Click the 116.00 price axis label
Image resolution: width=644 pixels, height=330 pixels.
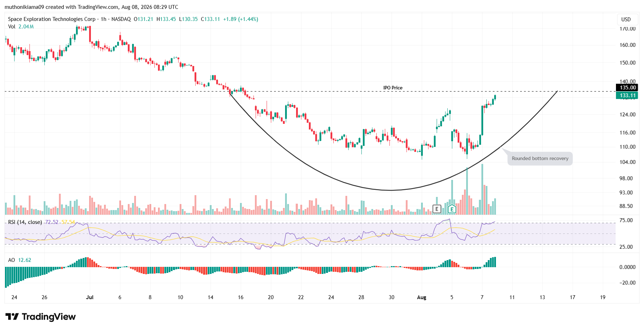click(628, 133)
